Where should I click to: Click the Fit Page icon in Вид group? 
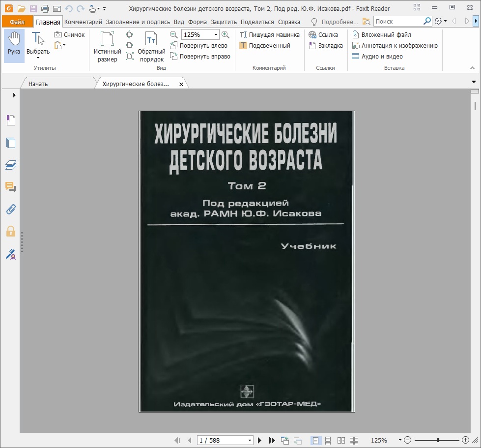[130, 34]
